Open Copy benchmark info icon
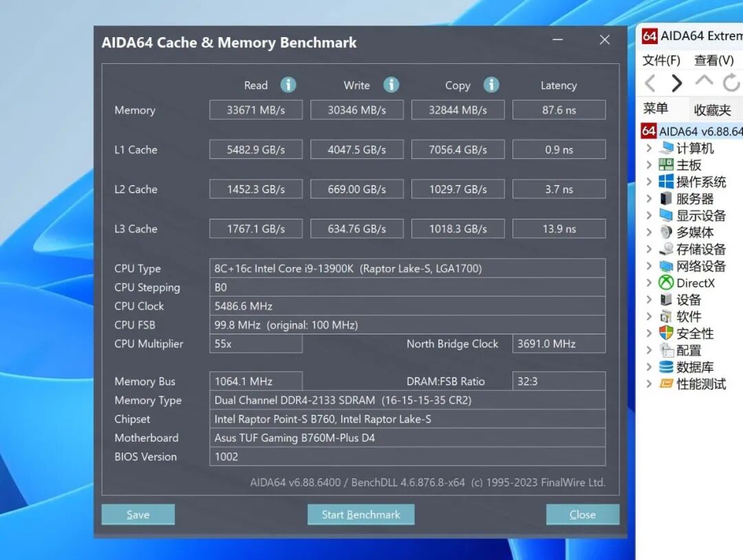The image size is (743, 560). [x=491, y=85]
